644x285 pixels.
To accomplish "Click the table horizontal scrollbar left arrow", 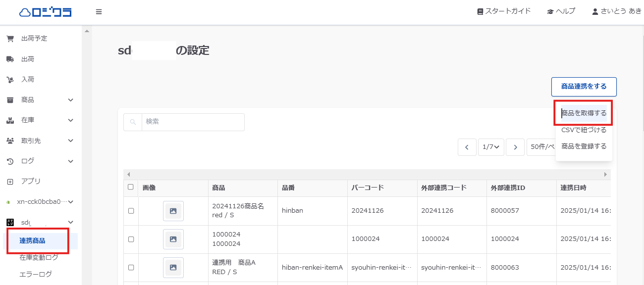I will pyautogui.click(x=129, y=175).
